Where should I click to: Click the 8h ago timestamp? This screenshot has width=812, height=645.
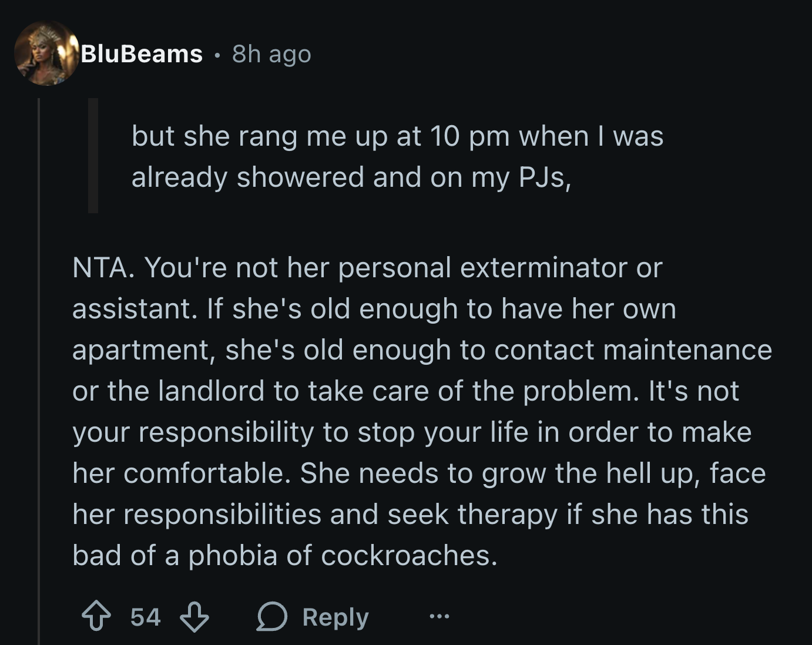271,55
